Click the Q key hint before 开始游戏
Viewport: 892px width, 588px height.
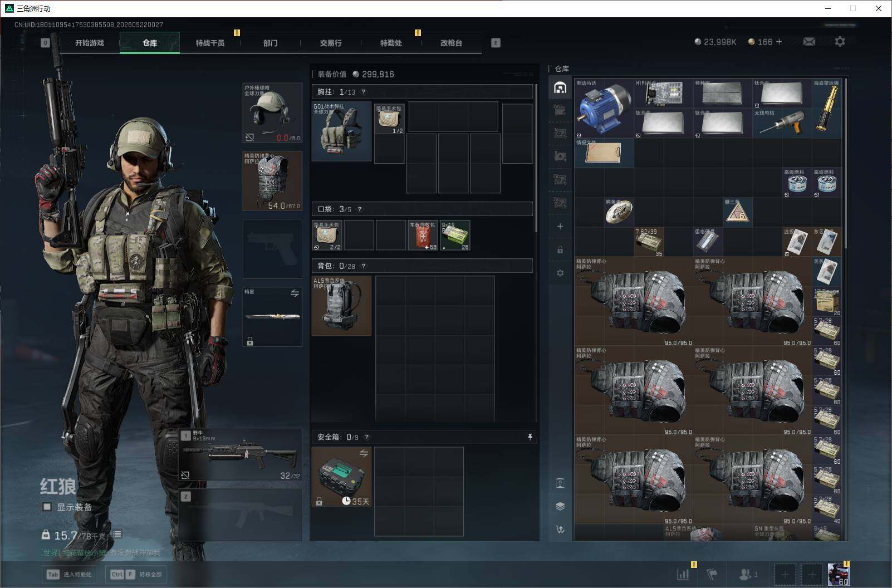(45, 43)
